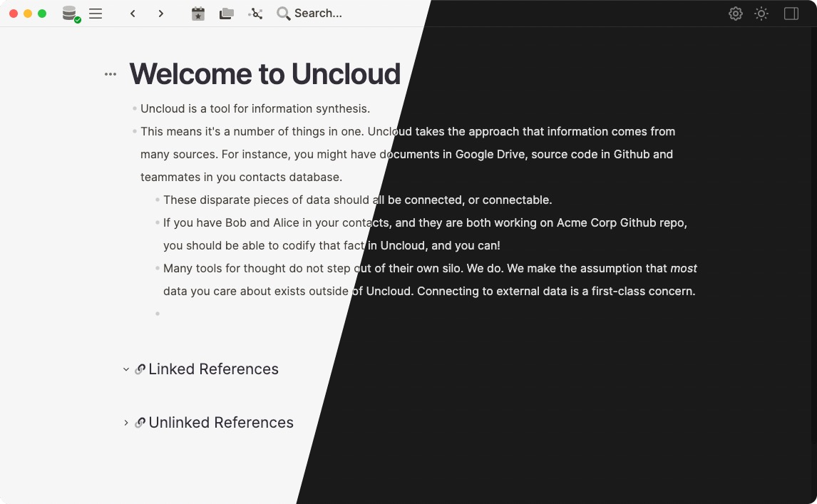
Task: Click the magnifier search icon
Action: click(x=283, y=14)
